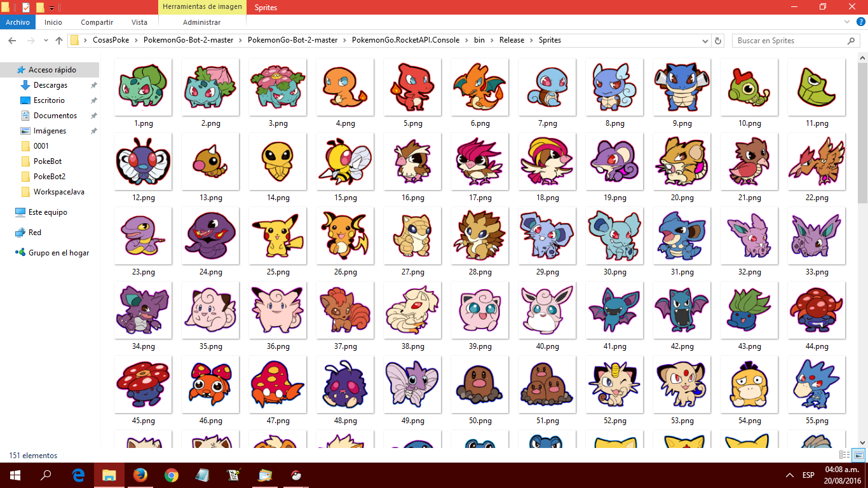Open the PokeBot2 folder in sidebar
The height and width of the screenshot is (488, 868).
[x=50, y=177]
